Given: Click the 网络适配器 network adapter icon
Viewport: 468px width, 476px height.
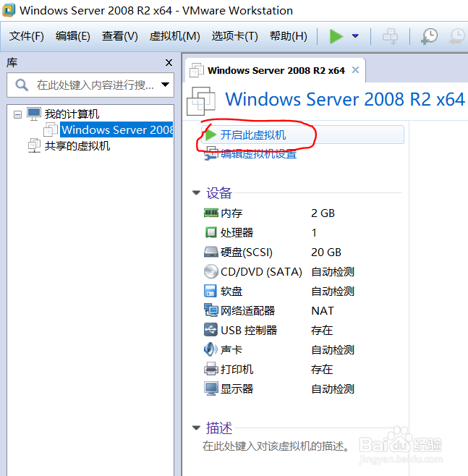Looking at the screenshot, I should pyautogui.click(x=211, y=310).
